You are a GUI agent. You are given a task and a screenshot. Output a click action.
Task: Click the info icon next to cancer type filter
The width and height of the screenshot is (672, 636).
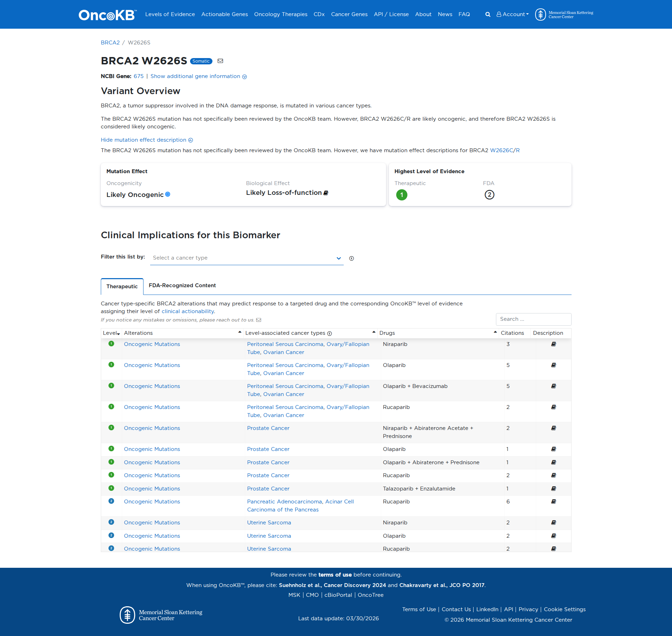tap(351, 258)
